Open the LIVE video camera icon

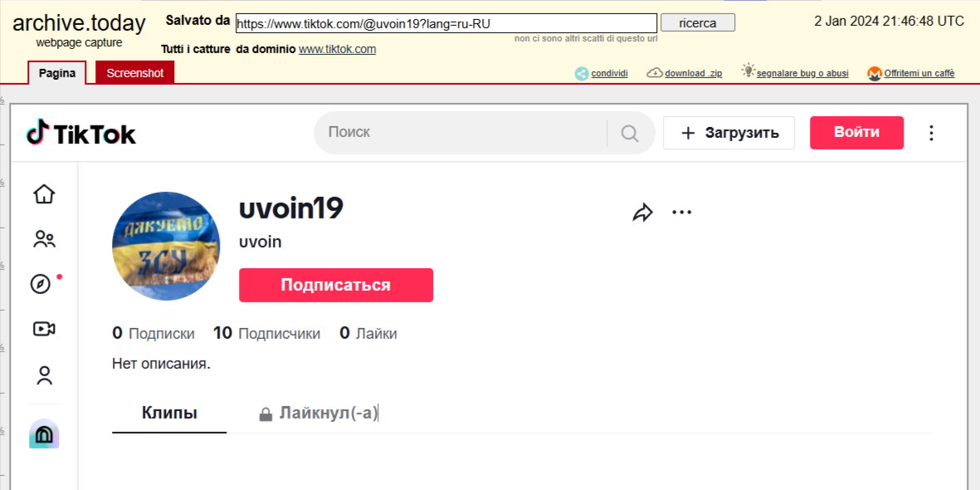pyautogui.click(x=44, y=329)
